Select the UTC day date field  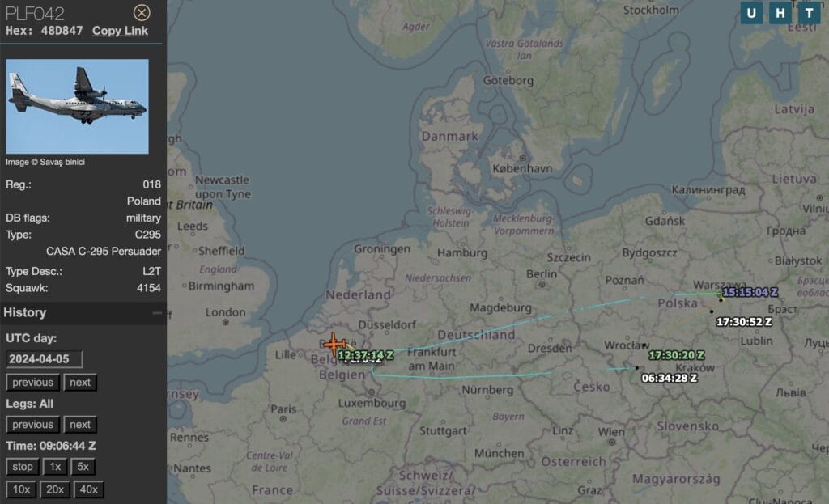pos(45,359)
